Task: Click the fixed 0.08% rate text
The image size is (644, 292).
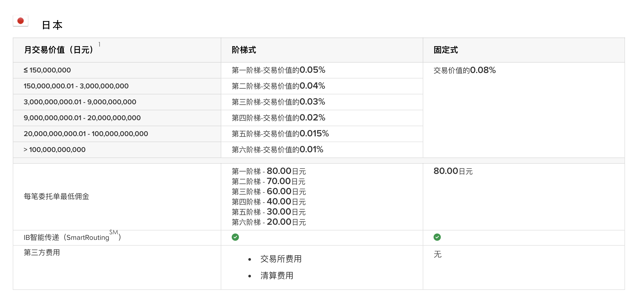Action: click(464, 70)
